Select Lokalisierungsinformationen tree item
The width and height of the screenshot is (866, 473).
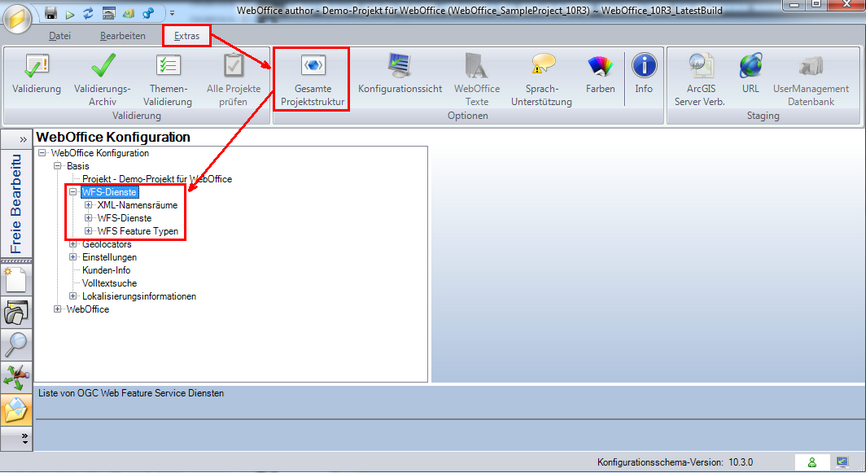[139, 296]
